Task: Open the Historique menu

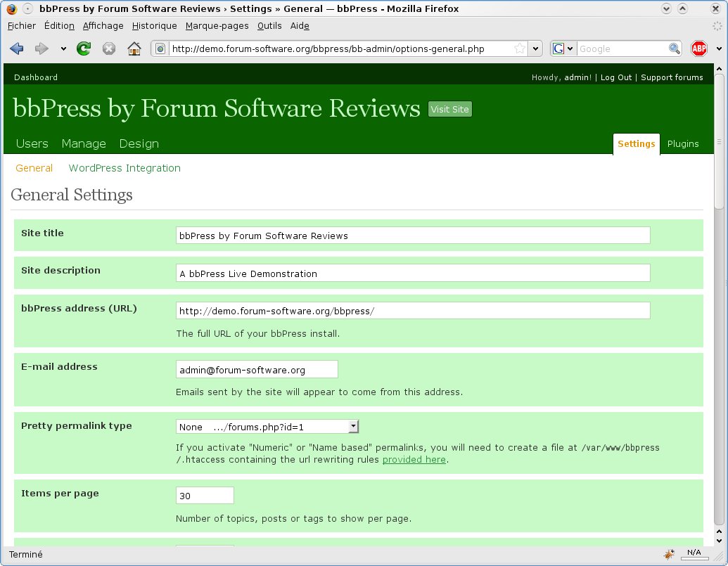Action: pyautogui.click(x=154, y=26)
